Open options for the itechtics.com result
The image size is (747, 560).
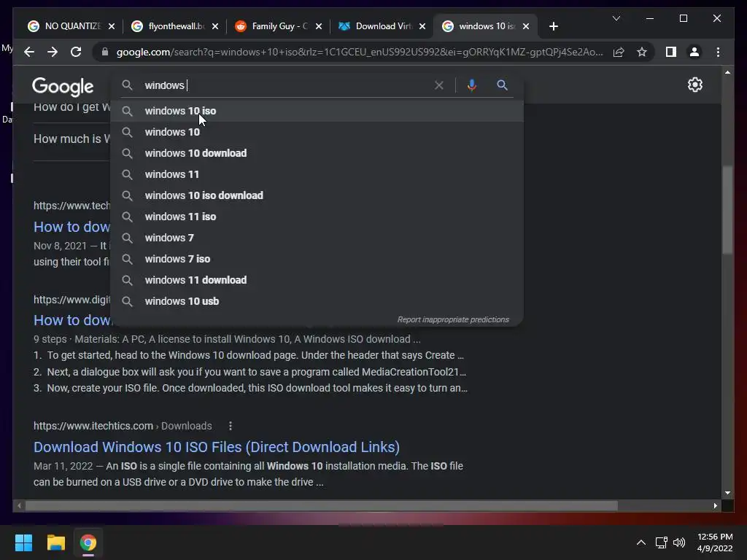(x=231, y=426)
